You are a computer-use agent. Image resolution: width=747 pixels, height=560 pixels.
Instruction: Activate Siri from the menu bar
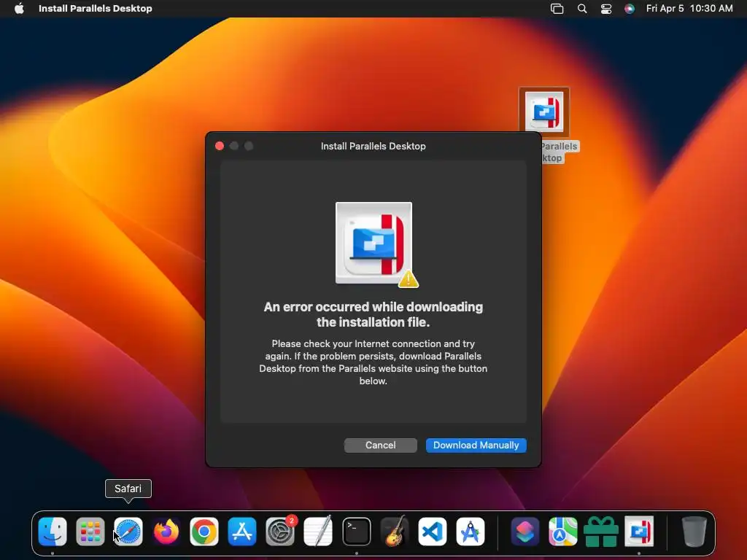click(630, 8)
